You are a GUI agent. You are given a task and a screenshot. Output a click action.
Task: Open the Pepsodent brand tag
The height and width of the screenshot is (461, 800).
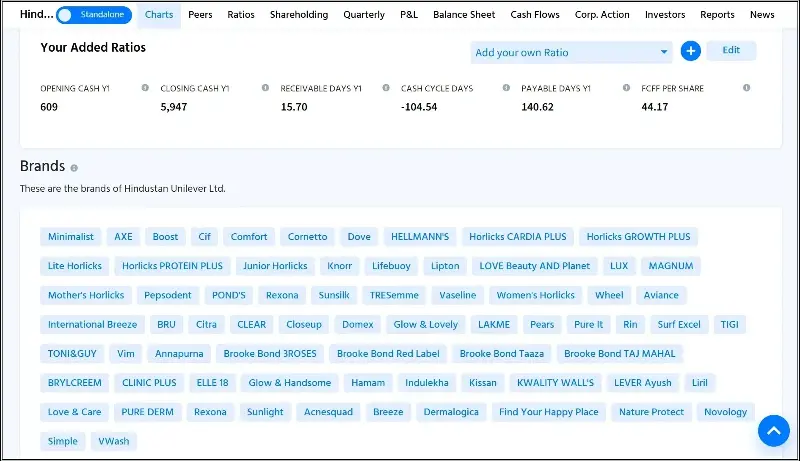pyautogui.click(x=167, y=295)
